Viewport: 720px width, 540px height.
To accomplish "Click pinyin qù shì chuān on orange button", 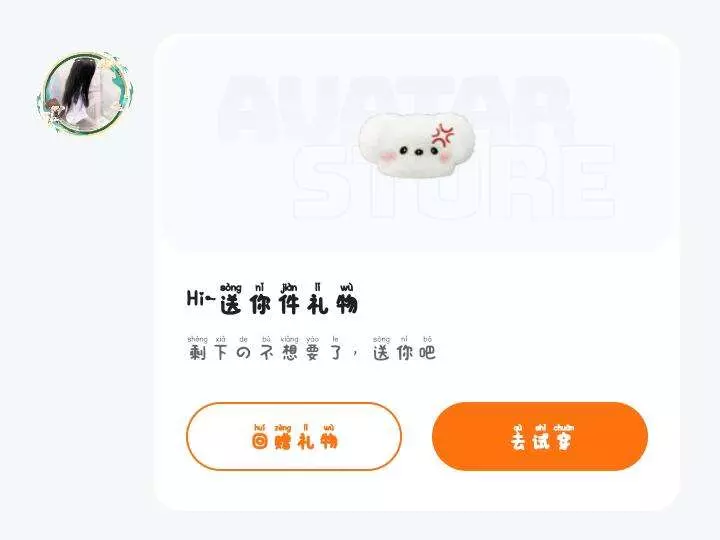I will (x=543, y=428).
